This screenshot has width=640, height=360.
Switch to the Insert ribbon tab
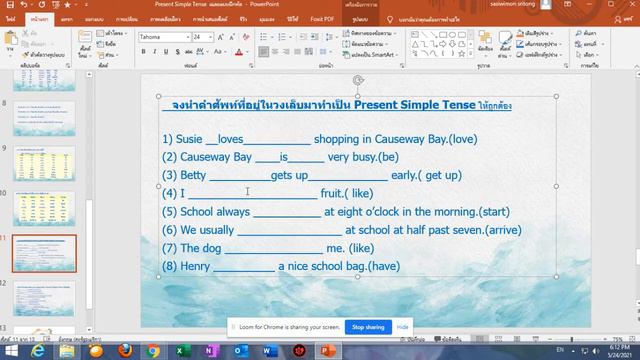click(x=67, y=19)
